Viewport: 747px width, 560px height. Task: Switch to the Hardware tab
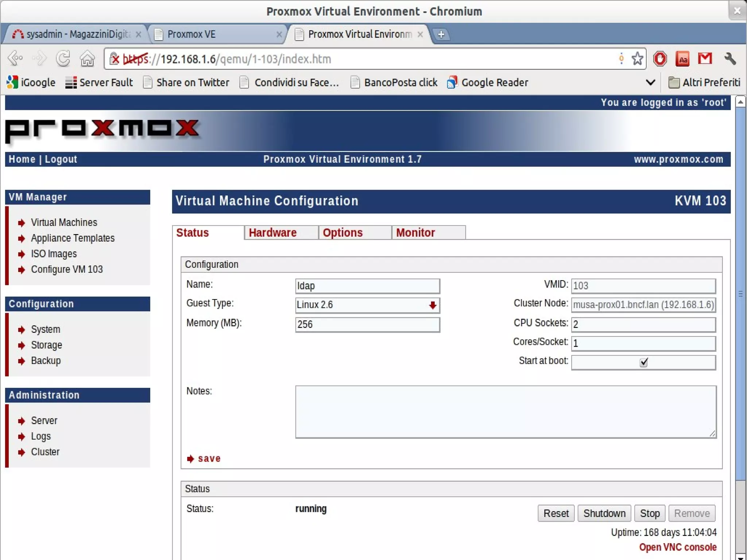click(x=273, y=232)
